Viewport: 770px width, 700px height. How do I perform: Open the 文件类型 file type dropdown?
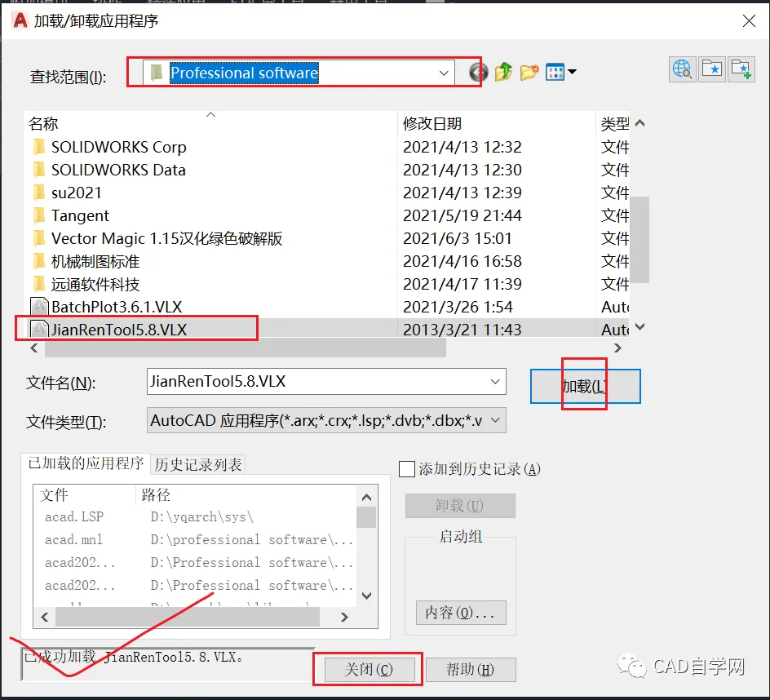(x=495, y=420)
